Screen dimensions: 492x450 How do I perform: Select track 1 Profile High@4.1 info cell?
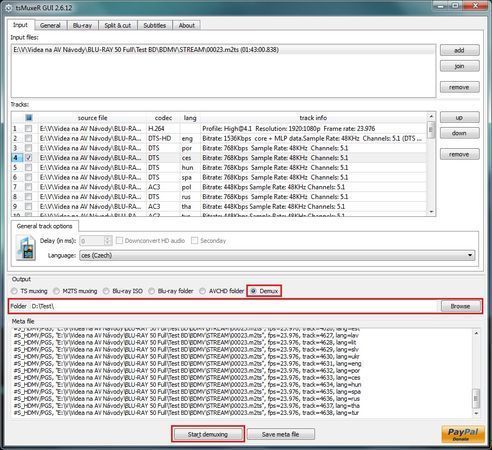pyautogui.click(x=313, y=128)
